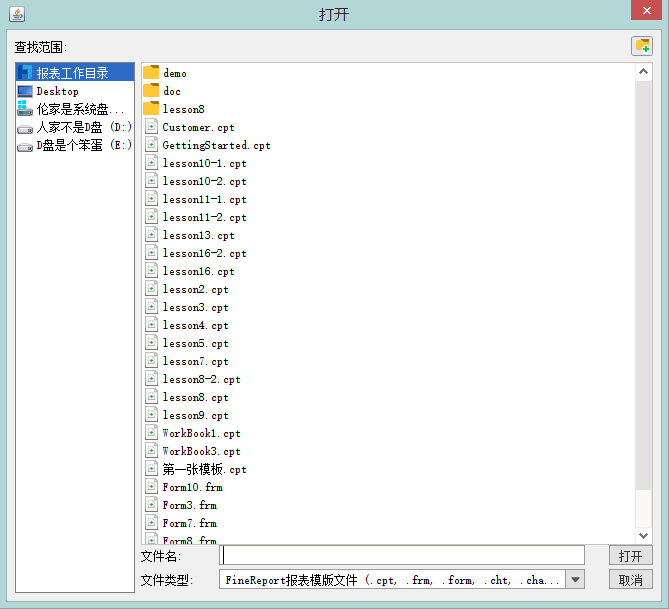The height and width of the screenshot is (609, 669).
Task: Select file name 'lesson11-2.cpt'
Action: coord(204,217)
